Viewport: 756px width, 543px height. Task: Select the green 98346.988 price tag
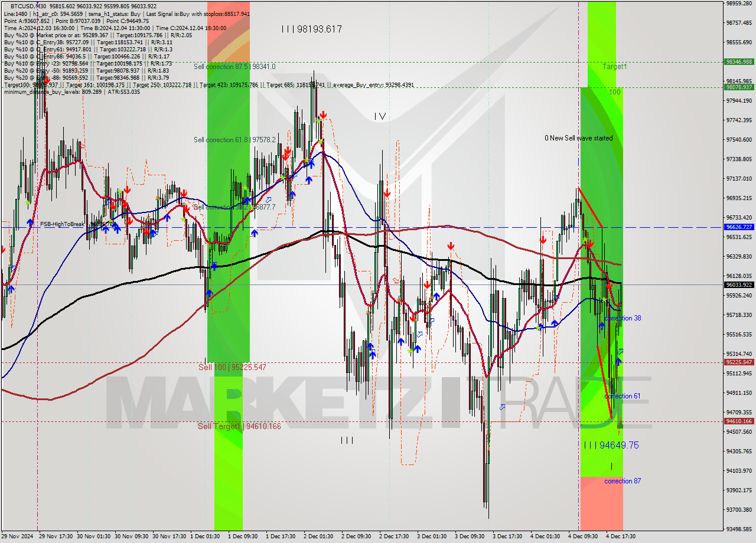[739, 61]
